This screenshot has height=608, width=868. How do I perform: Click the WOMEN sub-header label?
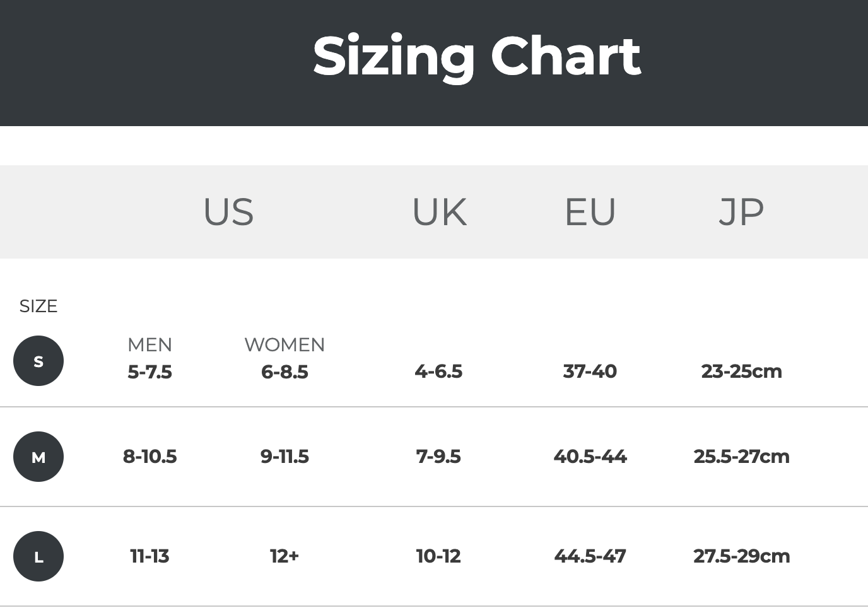pos(284,345)
